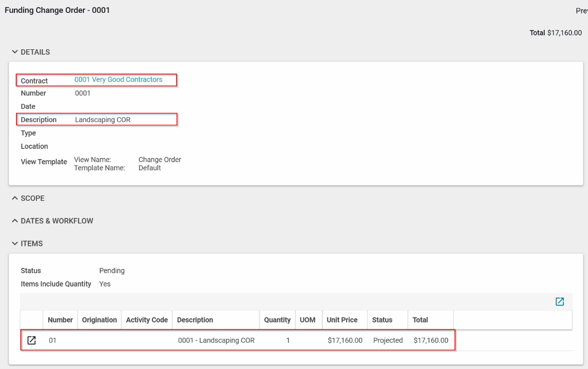The width and height of the screenshot is (588, 369).
Task: Open item 01 row detail icon
Action: [x=32, y=340]
